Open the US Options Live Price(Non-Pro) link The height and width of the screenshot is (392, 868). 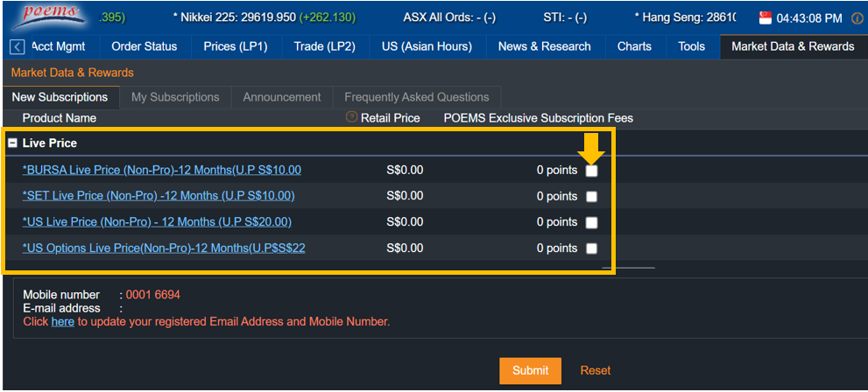point(164,248)
